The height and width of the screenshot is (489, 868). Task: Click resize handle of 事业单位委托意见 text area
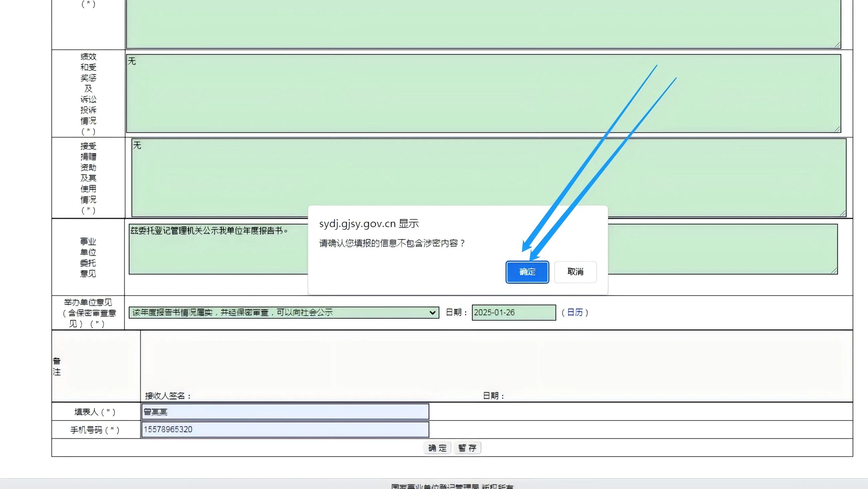coord(834,271)
